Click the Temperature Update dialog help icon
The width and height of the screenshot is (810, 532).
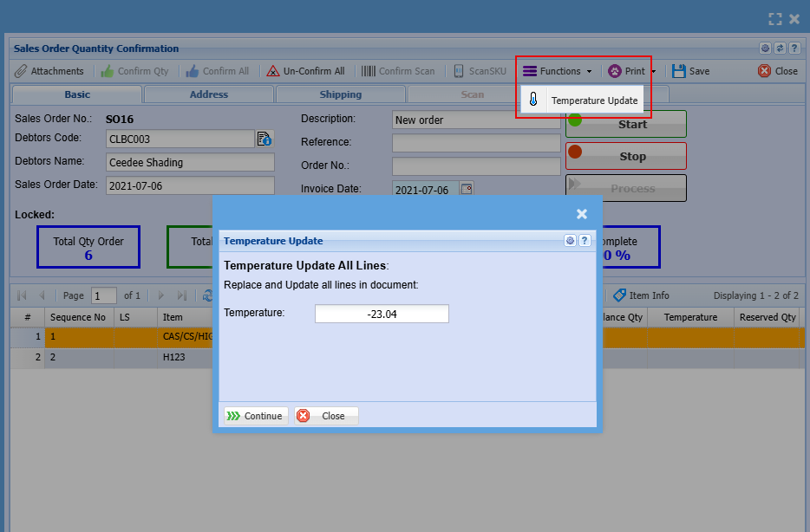tap(585, 241)
